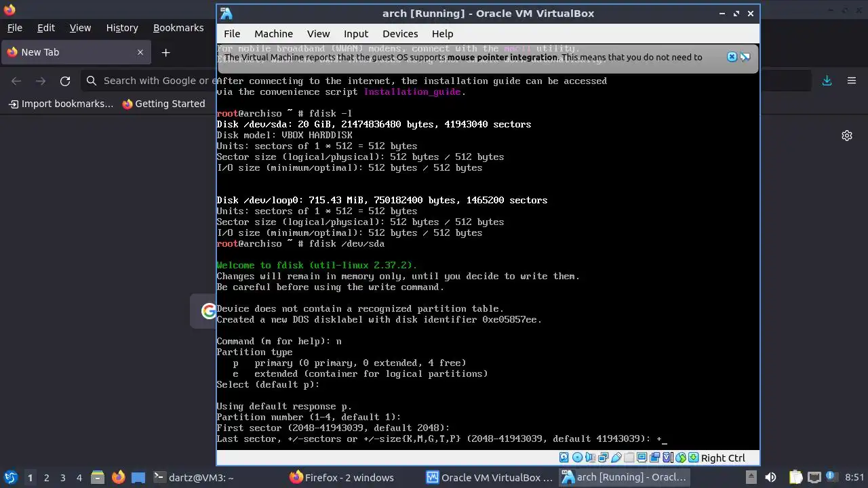This screenshot has height=488, width=868.
Task: Click the shared folders indicator in VirtualBox status bar
Action: click(x=629, y=457)
